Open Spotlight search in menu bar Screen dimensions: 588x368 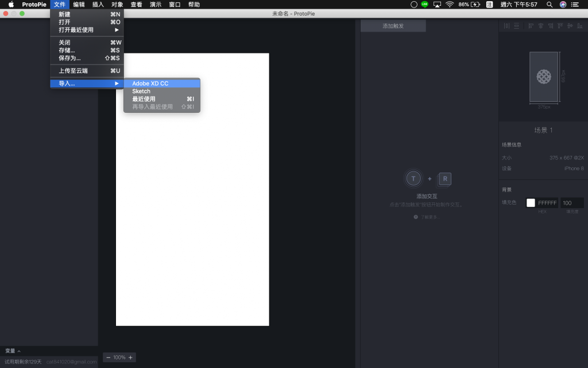coord(550,5)
